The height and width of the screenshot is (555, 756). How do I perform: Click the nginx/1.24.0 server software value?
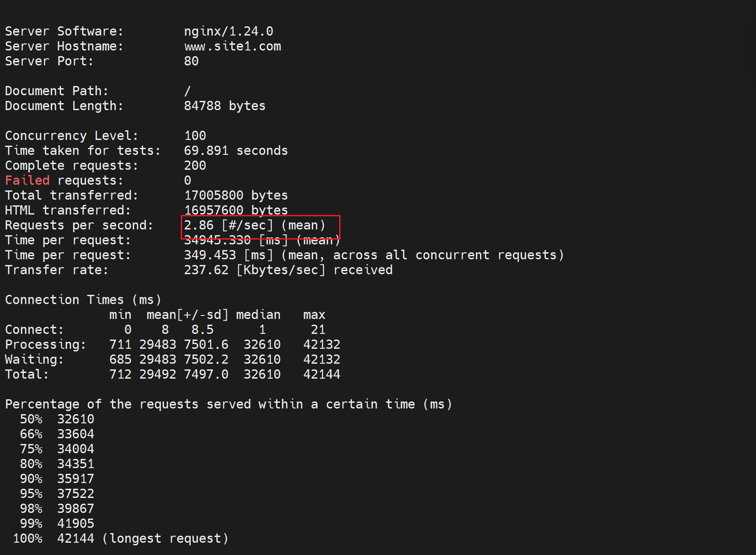(x=228, y=32)
